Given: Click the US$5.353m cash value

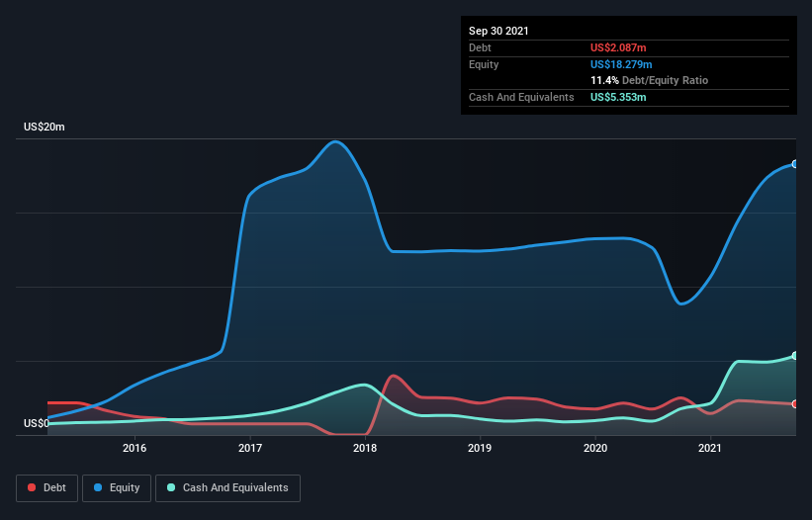Looking at the screenshot, I should tap(618, 97).
